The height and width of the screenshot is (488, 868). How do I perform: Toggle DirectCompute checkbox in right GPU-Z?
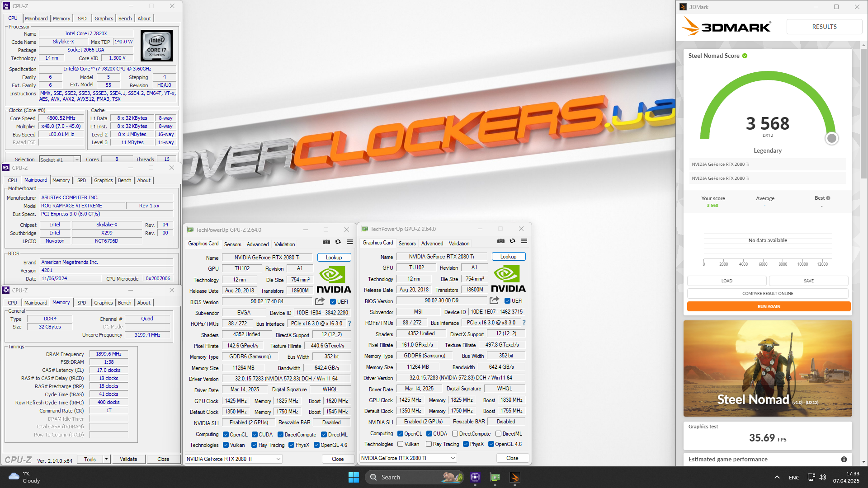[455, 434]
